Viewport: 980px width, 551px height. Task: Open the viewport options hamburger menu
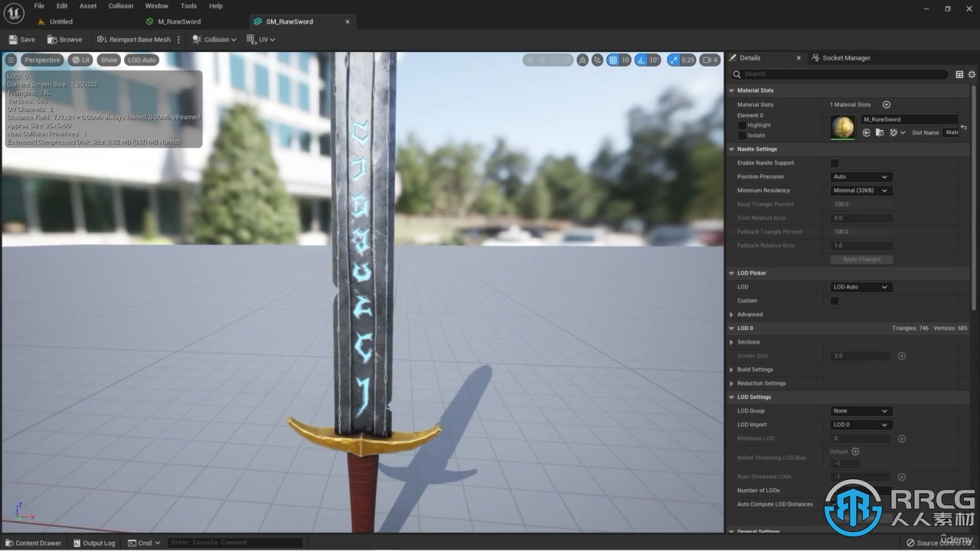click(11, 60)
